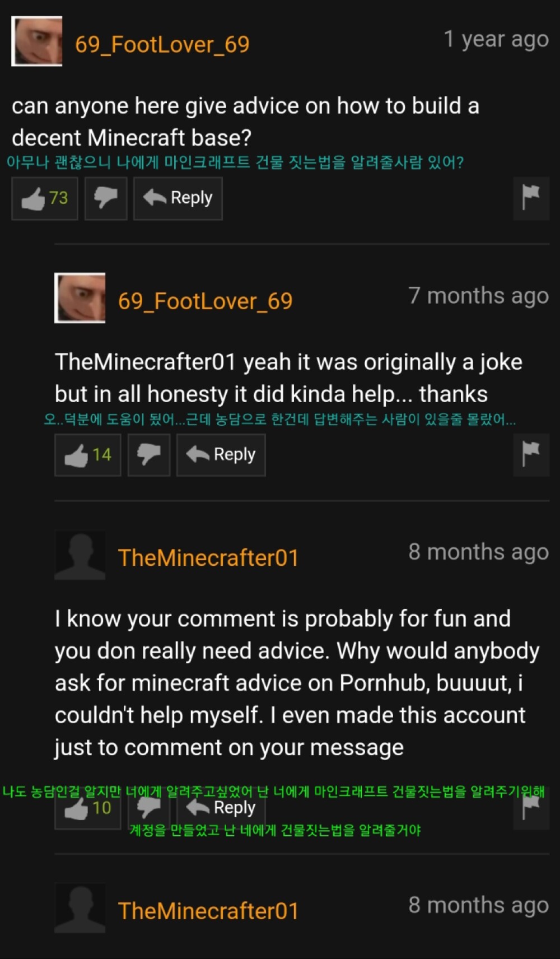Reply to the 'originally a joke' comment
The image size is (560, 959).
221,455
